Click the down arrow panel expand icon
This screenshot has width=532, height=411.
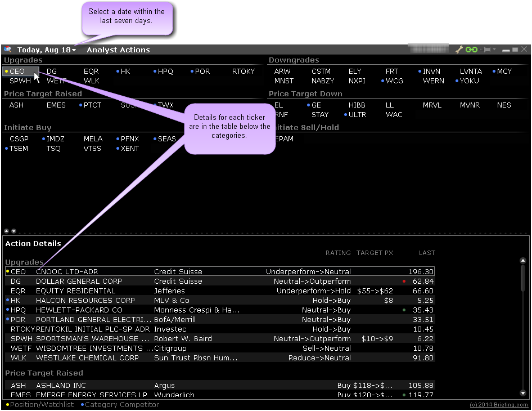(x=14, y=231)
